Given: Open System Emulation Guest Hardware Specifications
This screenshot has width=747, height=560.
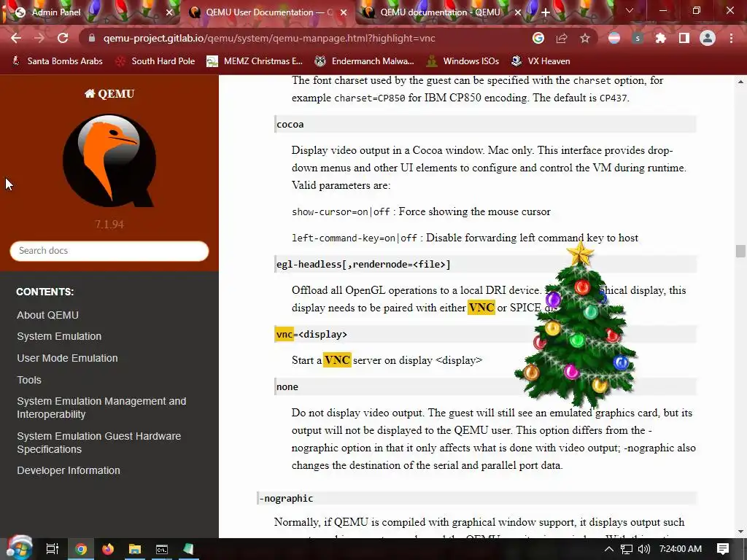Looking at the screenshot, I should (98, 443).
